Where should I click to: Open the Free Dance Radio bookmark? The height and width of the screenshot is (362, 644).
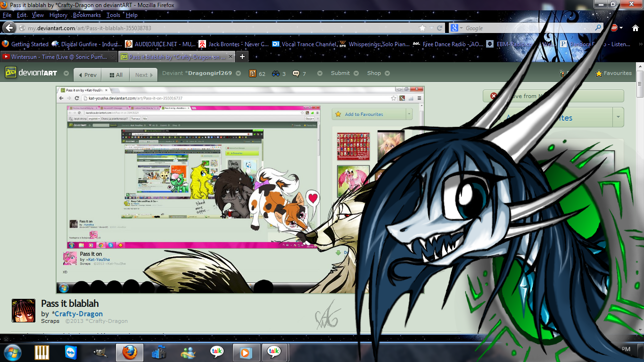pyautogui.click(x=448, y=44)
